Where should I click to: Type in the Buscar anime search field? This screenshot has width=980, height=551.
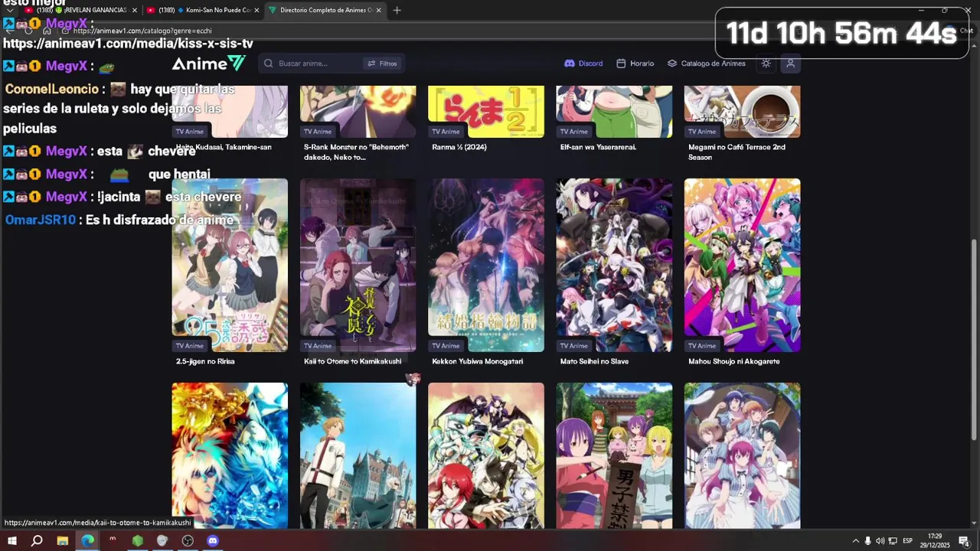point(317,64)
